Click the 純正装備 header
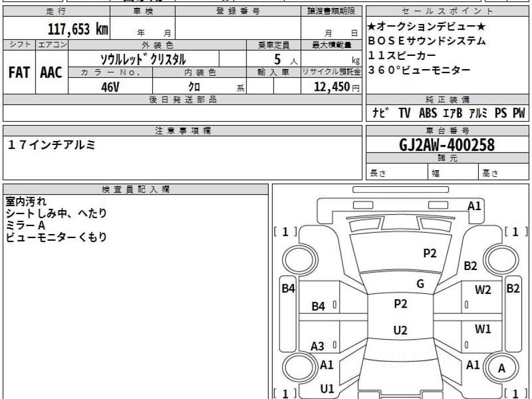Screen dimensions: 532x399 coord(447,100)
